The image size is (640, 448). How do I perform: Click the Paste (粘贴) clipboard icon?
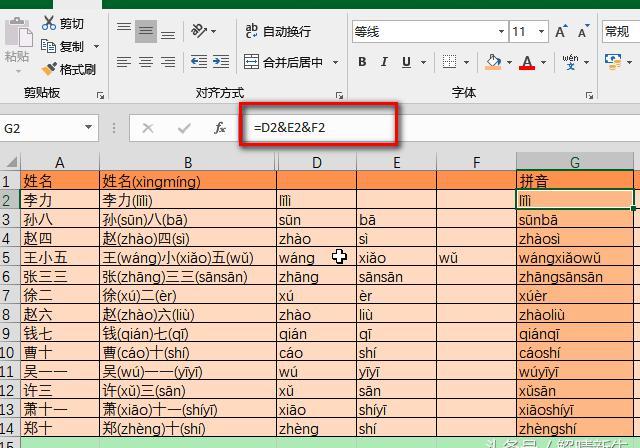(18, 32)
